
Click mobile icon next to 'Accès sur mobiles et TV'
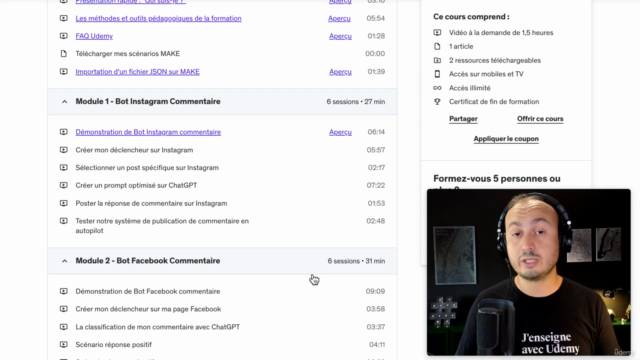(x=437, y=74)
